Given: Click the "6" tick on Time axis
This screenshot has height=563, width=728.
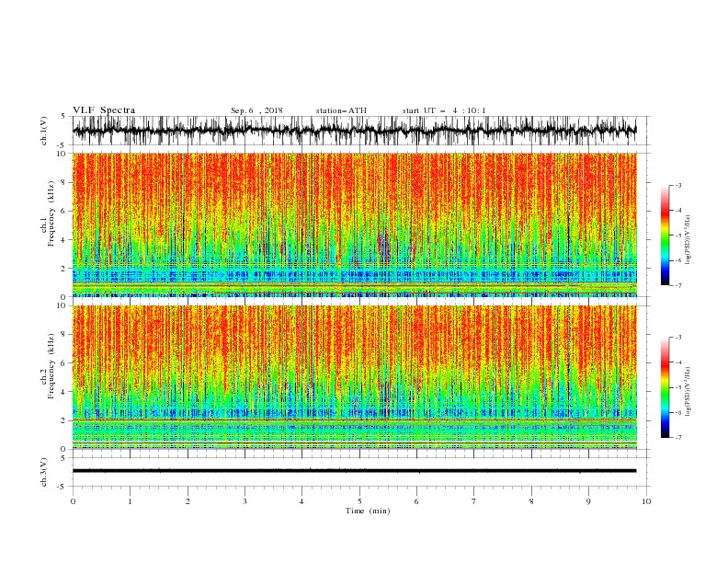Looking at the screenshot, I should pyautogui.click(x=416, y=501).
